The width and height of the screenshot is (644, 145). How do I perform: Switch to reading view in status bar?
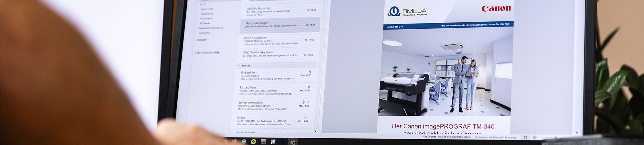(535, 138)
